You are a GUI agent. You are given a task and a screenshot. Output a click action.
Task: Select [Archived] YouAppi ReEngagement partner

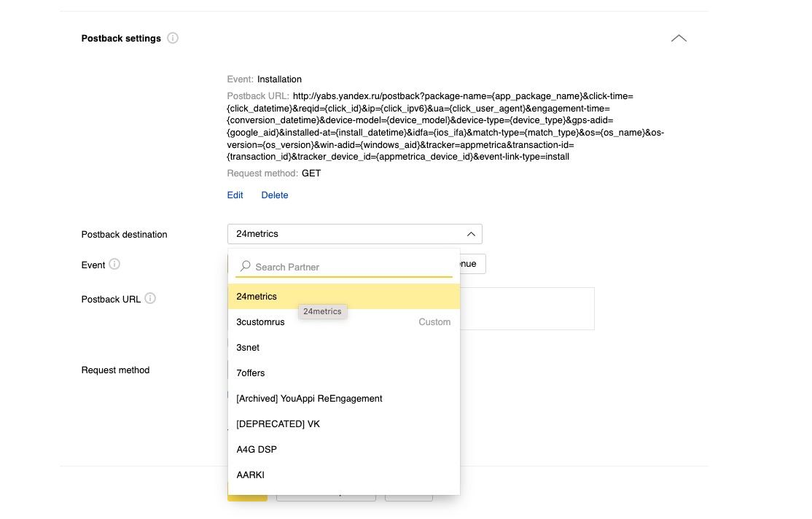309,399
